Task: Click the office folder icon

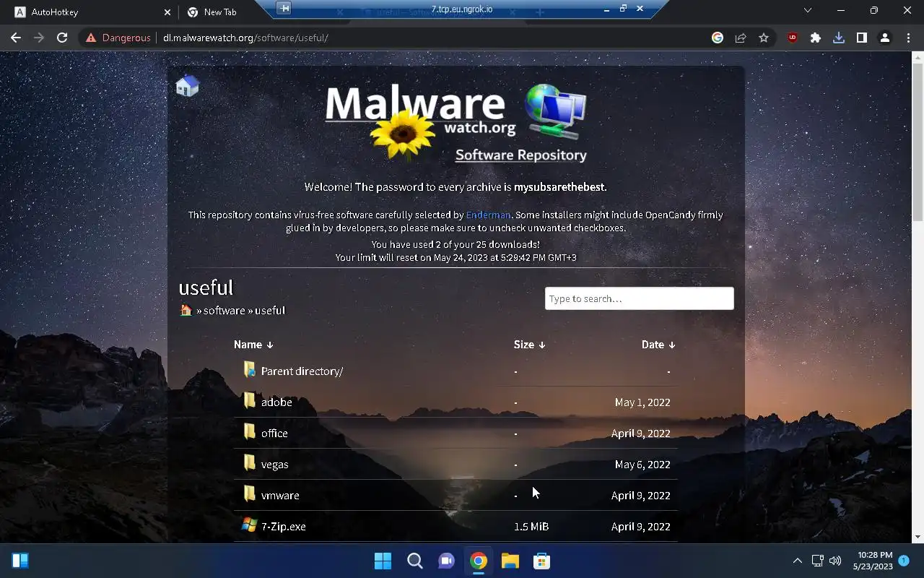Action: point(249,432)
